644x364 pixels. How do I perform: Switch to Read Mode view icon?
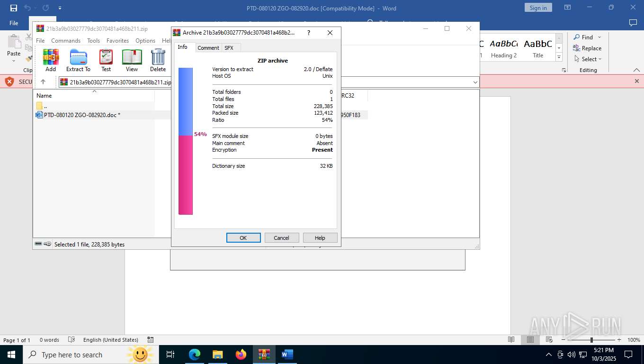pyautogui.click(x=511, y=340)
